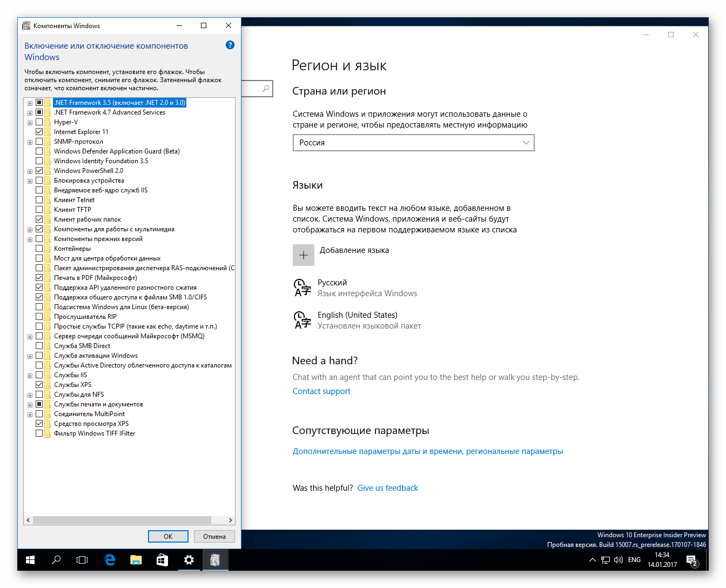The image size is (726, 588).
Task: Open the Start menu
Action: click(x=30, y=560)
